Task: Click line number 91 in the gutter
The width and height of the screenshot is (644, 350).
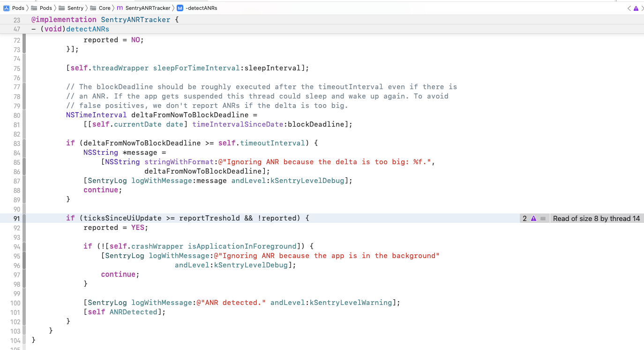Action: click(x=17, y=219)
